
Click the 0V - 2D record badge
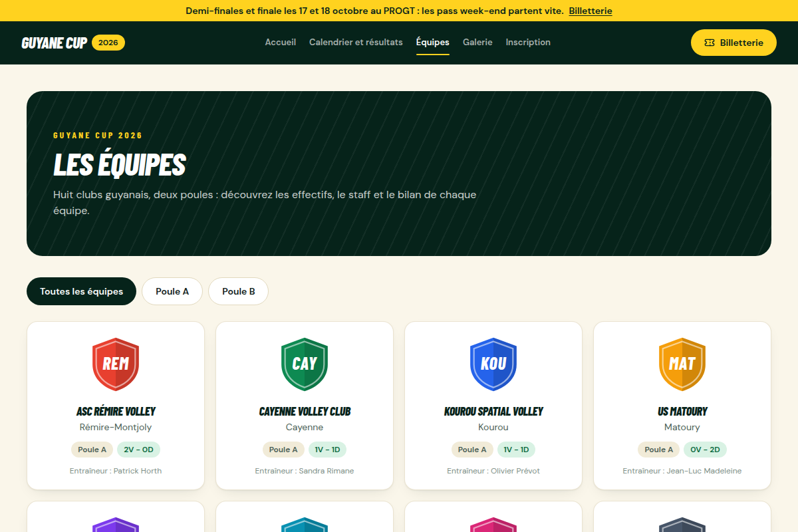pos(705,450)
